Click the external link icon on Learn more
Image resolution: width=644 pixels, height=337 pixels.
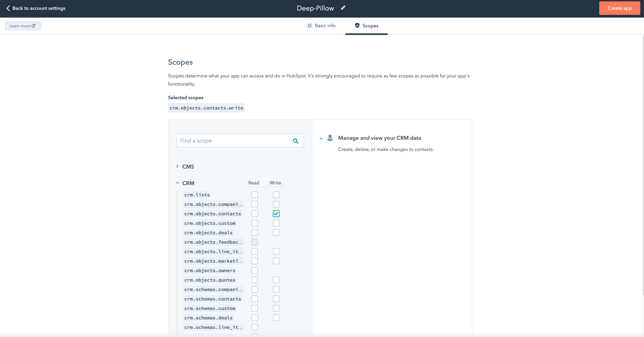tap(33, 26)
